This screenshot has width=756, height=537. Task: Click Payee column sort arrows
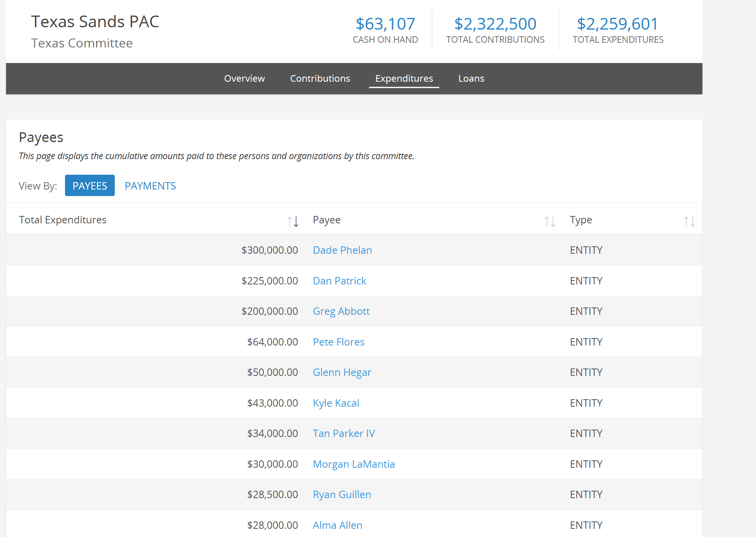point(549,221)
